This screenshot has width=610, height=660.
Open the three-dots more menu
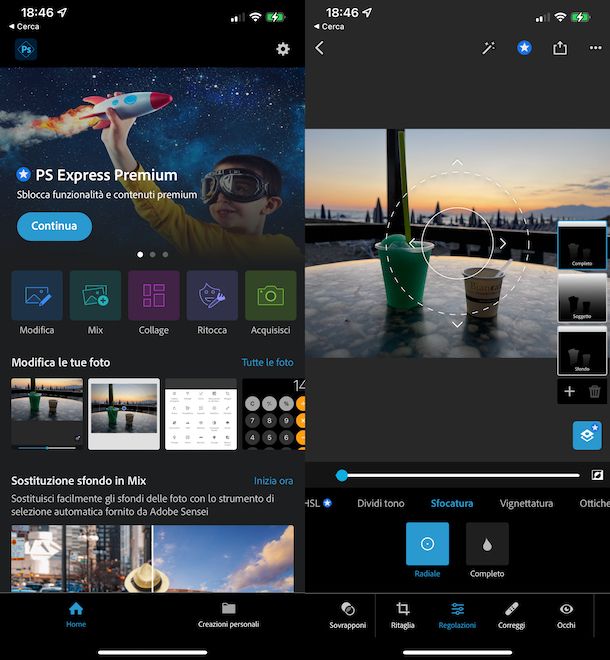point(595,48)
